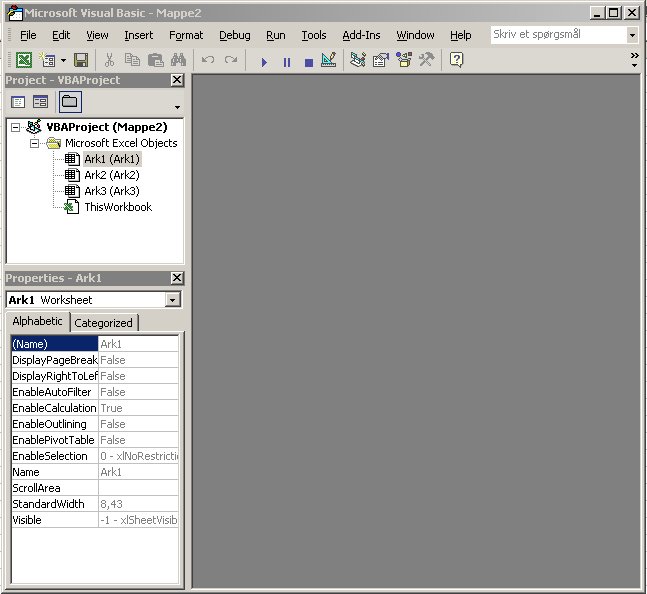The image size is (647, 594).
Task: Open the Debug menu
Action: click(234, 35)
